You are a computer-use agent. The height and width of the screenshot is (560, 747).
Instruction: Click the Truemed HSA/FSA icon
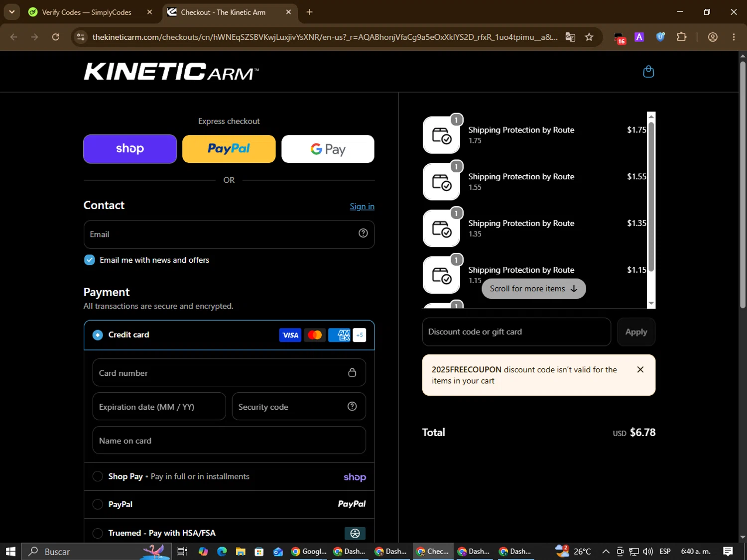pyautogui.click(x=355, y=533)
